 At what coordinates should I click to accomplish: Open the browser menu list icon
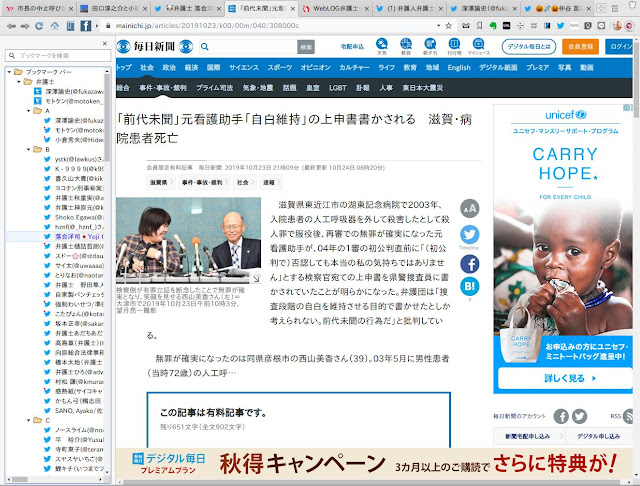point(615,8)
